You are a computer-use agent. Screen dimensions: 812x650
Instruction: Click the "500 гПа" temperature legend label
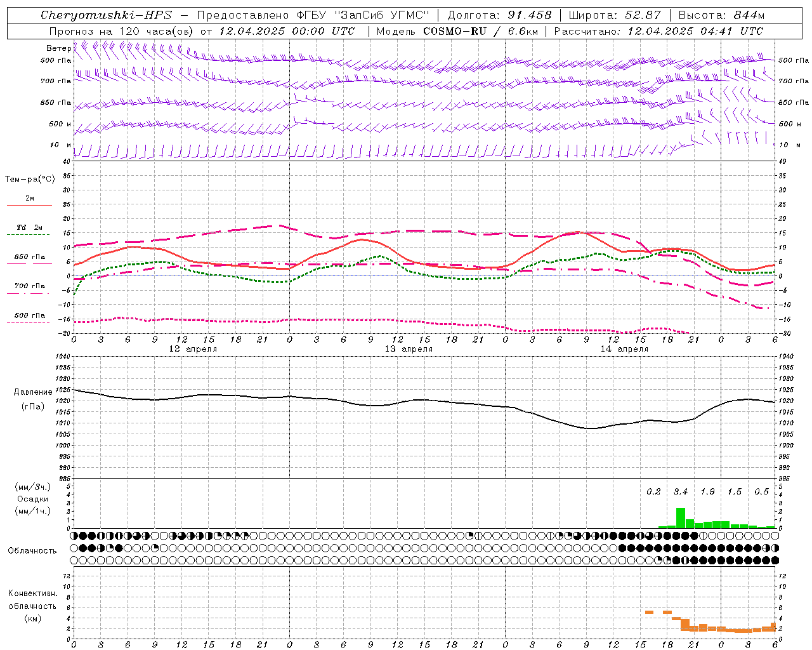[29, 315]
